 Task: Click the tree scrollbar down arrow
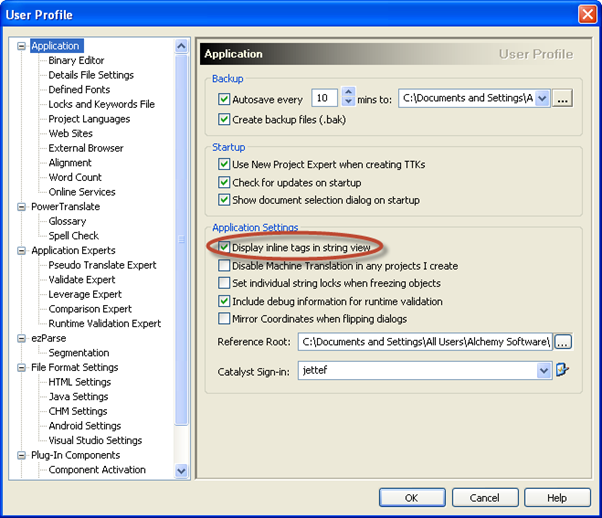click(181, 470)
